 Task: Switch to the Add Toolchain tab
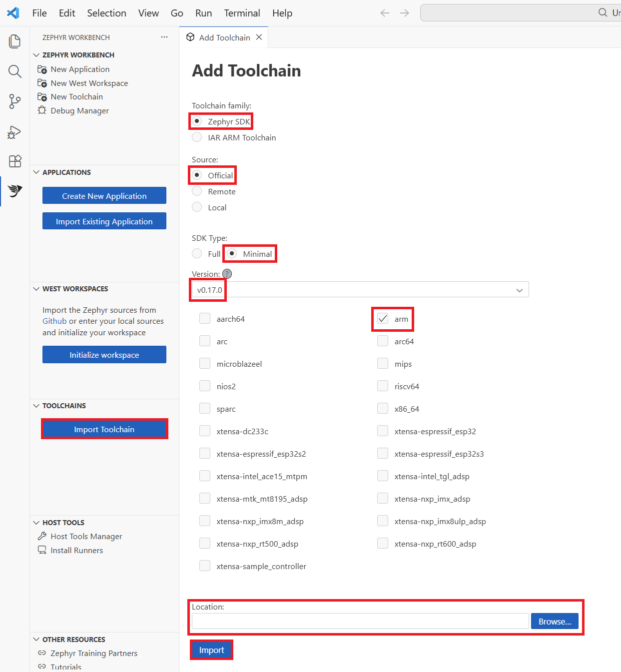[x=224, y=37]
